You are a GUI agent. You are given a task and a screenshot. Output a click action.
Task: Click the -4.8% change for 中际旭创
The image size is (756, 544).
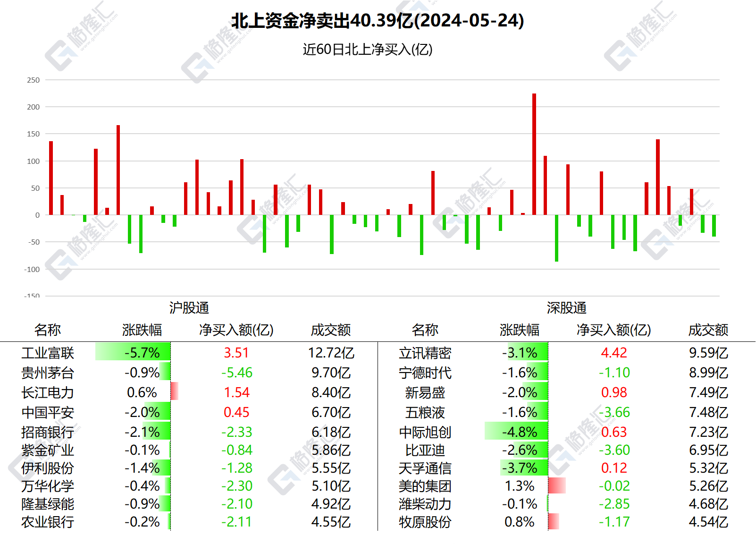point(520,432)
